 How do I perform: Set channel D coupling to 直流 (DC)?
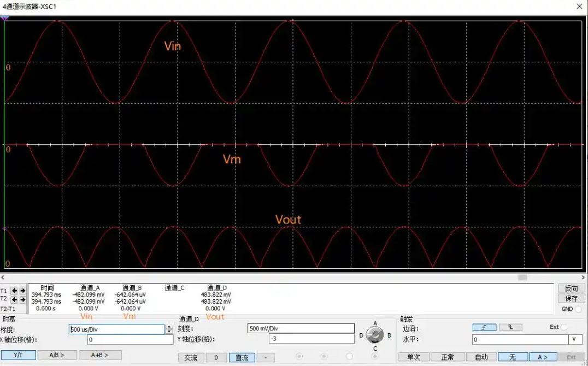tap(242, 358)
